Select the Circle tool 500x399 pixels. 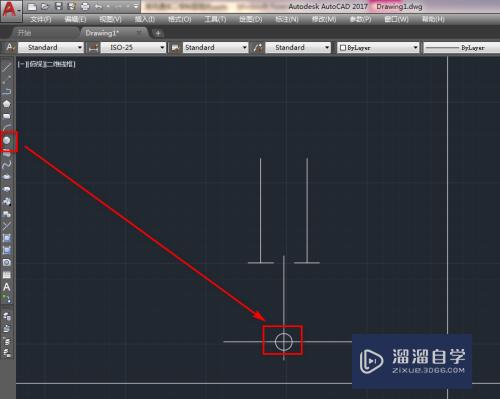click(x=7, y=141)
